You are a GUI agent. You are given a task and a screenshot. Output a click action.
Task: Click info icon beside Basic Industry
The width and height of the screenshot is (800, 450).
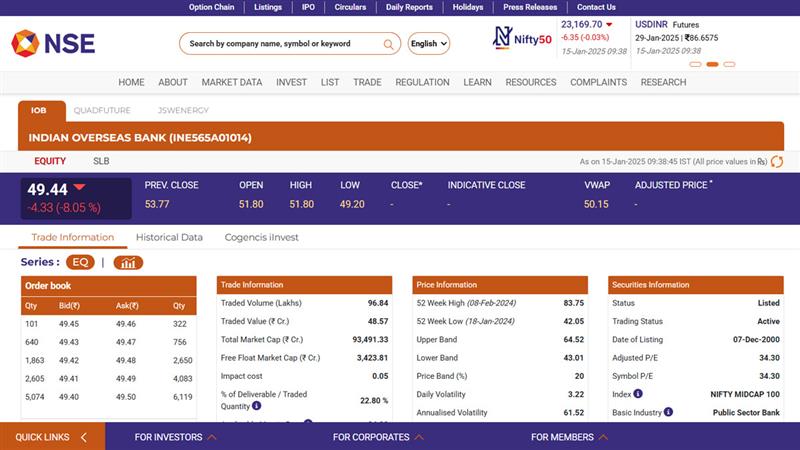click(669, 411)
